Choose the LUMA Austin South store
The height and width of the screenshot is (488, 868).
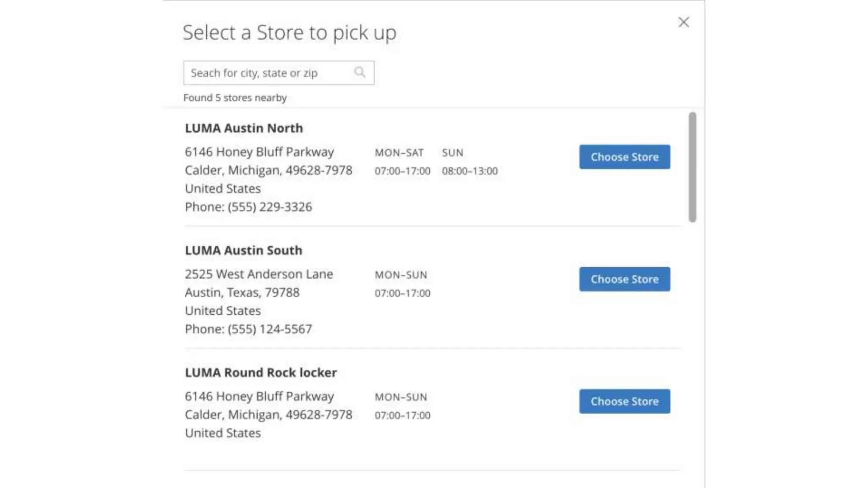point(624,279)
